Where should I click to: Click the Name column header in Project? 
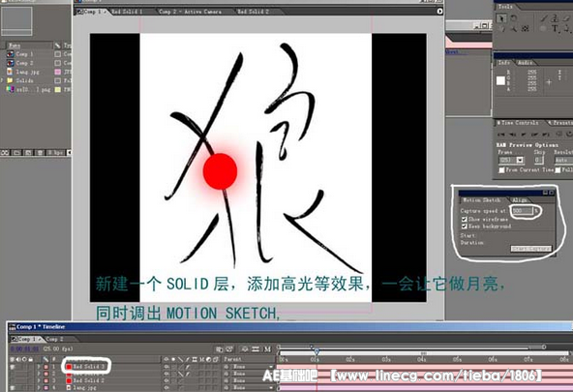click(x=29, y=45)
